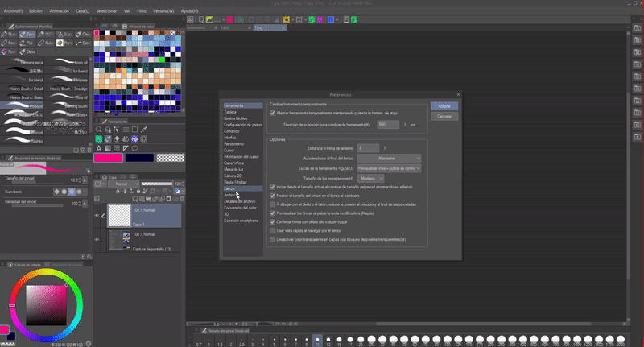The width and height of the screenshot is (644, 347).
Task: Click the Cancelar button
Action: click(x=444, y=116)
